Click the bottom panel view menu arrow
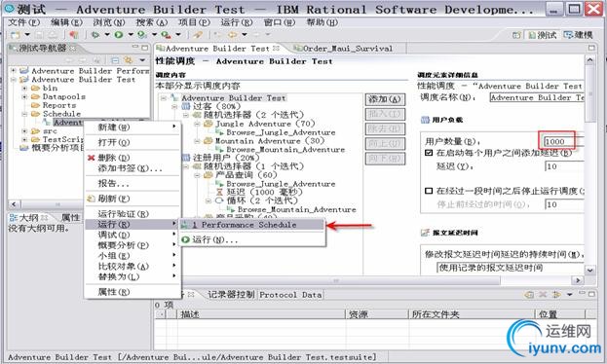607x364 pixels. pos(569,294)
